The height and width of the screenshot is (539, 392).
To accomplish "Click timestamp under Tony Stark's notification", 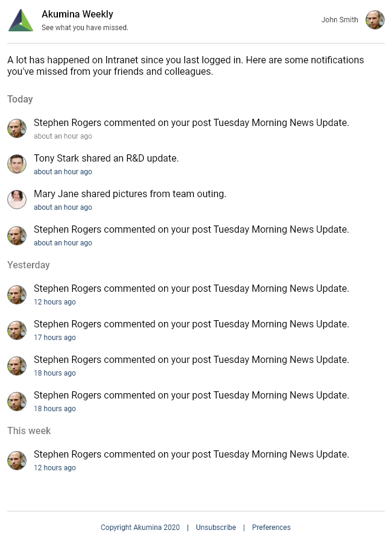I will (x=63, y=172).
